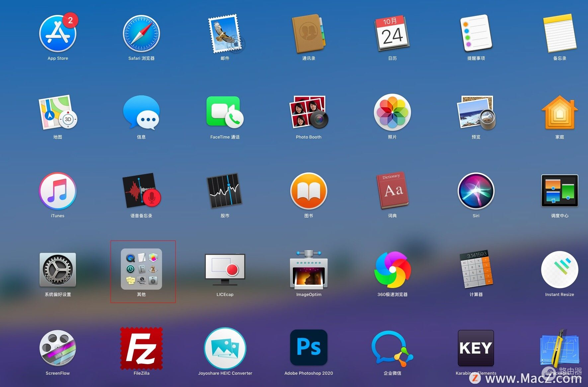Open the 词典 Dictionary app

392,191
